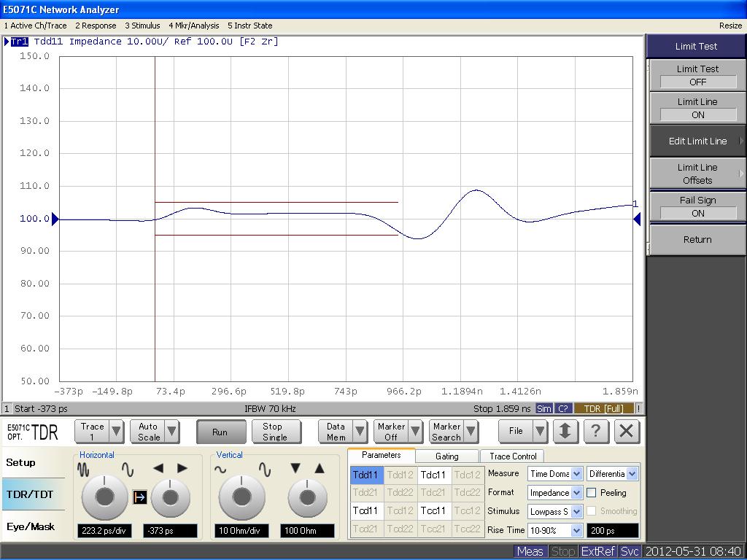This screenshot has width=747, height=560.
Task: Toggle Limit Test OFF softkey
Action: pos(697,75)
